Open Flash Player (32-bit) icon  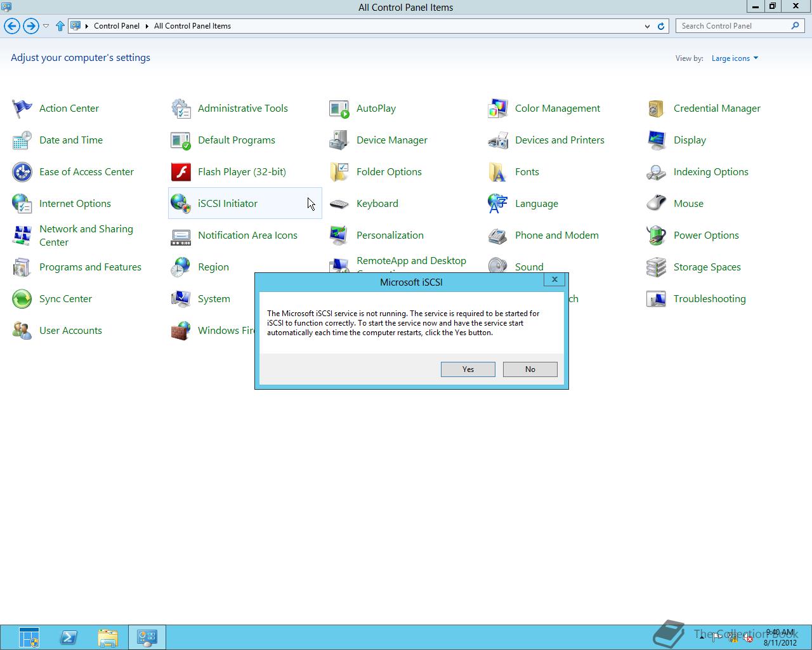(181, 172)
